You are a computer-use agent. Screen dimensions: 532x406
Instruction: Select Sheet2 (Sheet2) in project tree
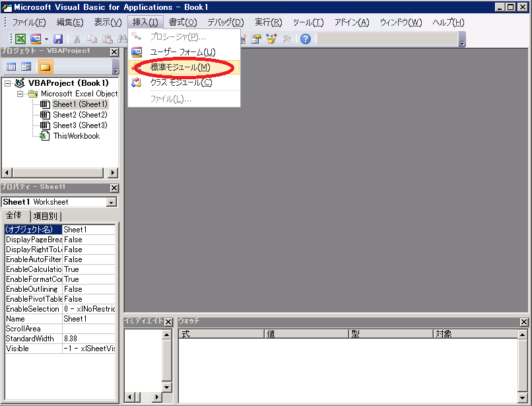pyautogui.click(x=80, y=115)
